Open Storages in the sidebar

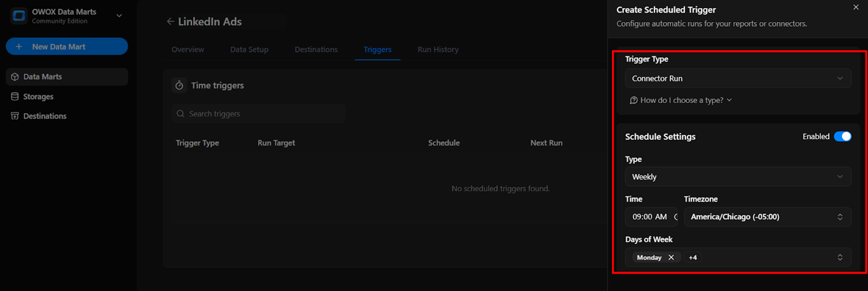[x=67, y=97]
